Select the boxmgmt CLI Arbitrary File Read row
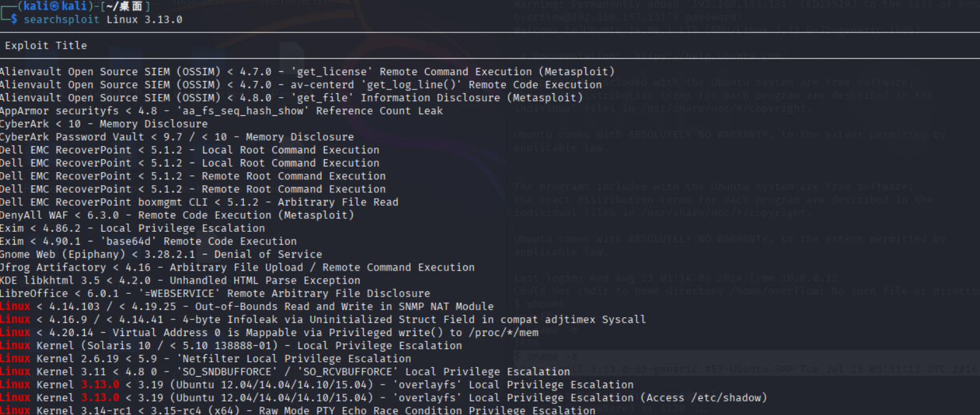The width and height of the screenshot is (980, 415). click(x=199, y=202)
